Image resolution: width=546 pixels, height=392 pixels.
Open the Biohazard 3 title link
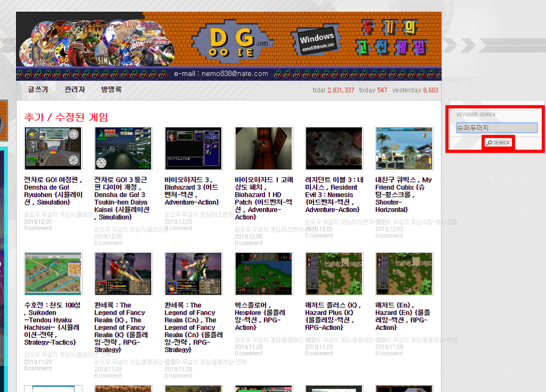pyautogui.click(x=192, y=191)
